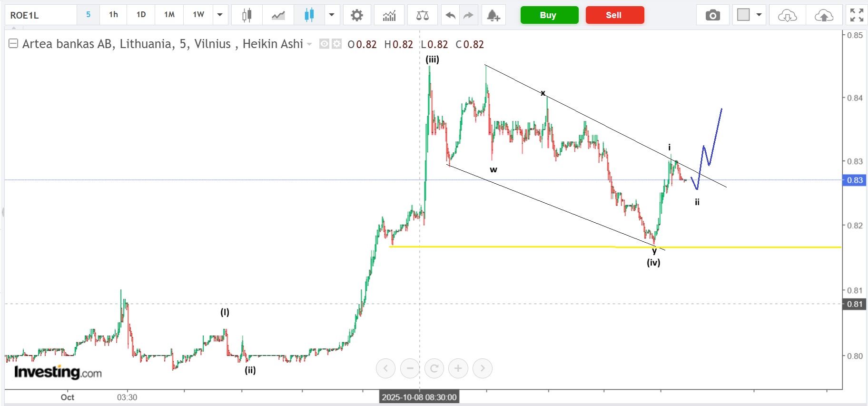This screenshot has width=868, height=406.
Task: Open the Heikin Ashi title dropdown
Action: 309,44
